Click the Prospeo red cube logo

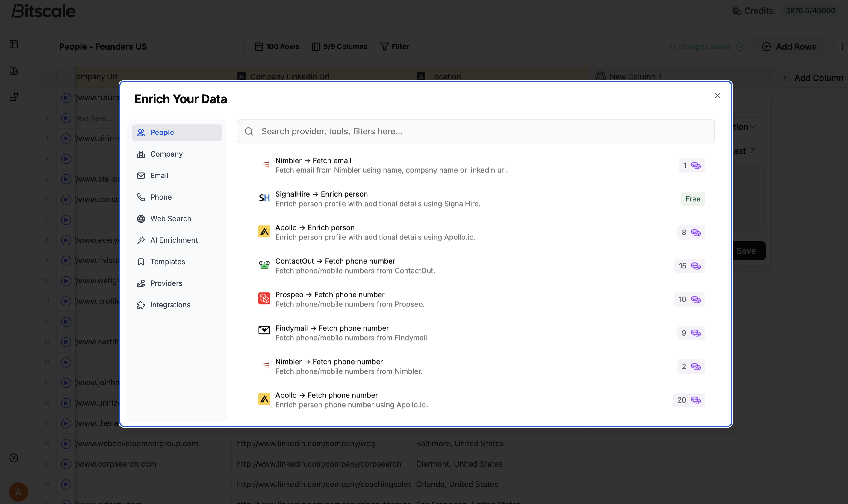click(x=264, y=298)
